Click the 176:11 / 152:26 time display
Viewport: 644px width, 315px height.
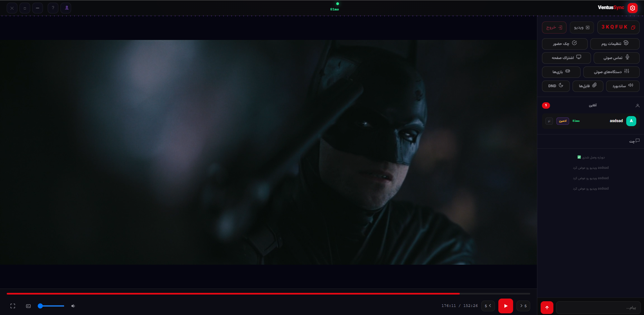459,306
